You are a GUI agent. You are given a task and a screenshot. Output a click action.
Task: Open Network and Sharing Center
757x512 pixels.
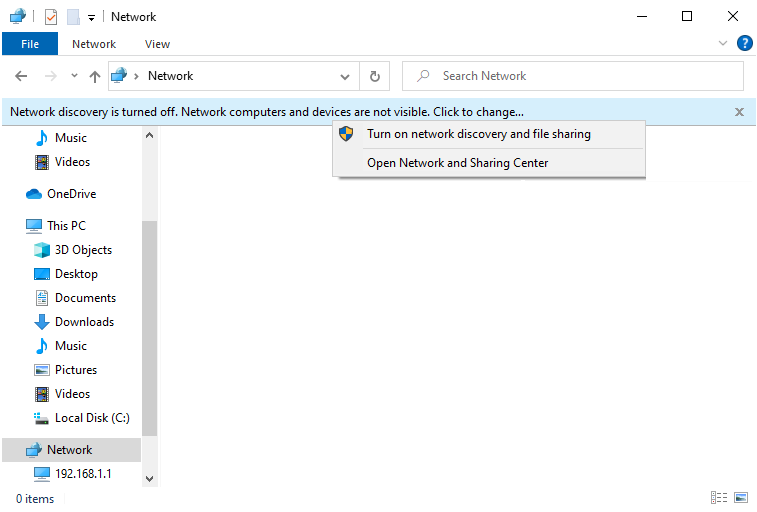click(x=457, y=163)
